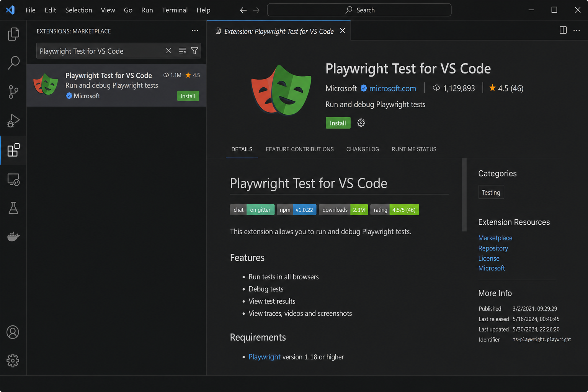588x392 pixels.
Task: Open the Accounts menu icon
Action: pyautogui.click(x=13, y=332)
